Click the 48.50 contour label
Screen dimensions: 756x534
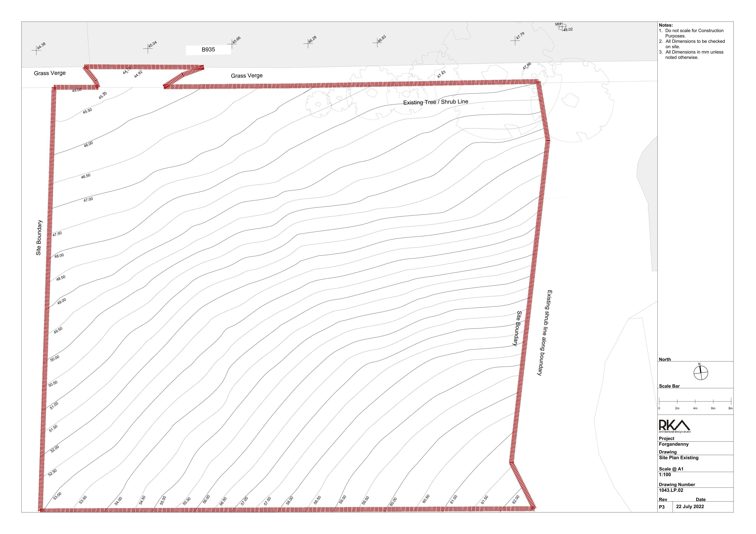pos(61,278)
